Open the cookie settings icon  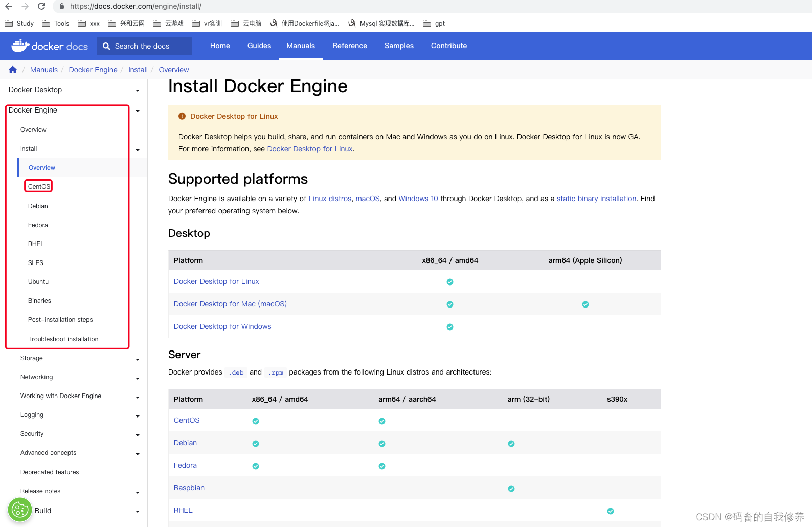click(19, 510)
